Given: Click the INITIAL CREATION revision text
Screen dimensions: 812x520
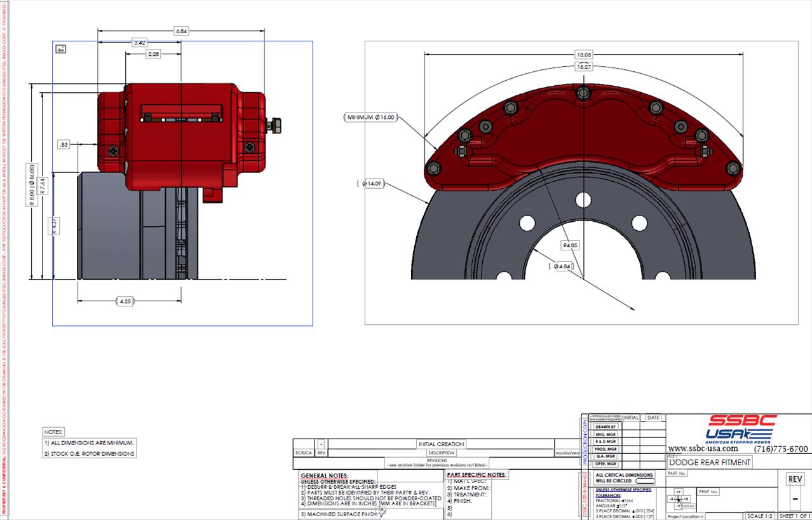Looking at the screenshot, I should 441,444.
